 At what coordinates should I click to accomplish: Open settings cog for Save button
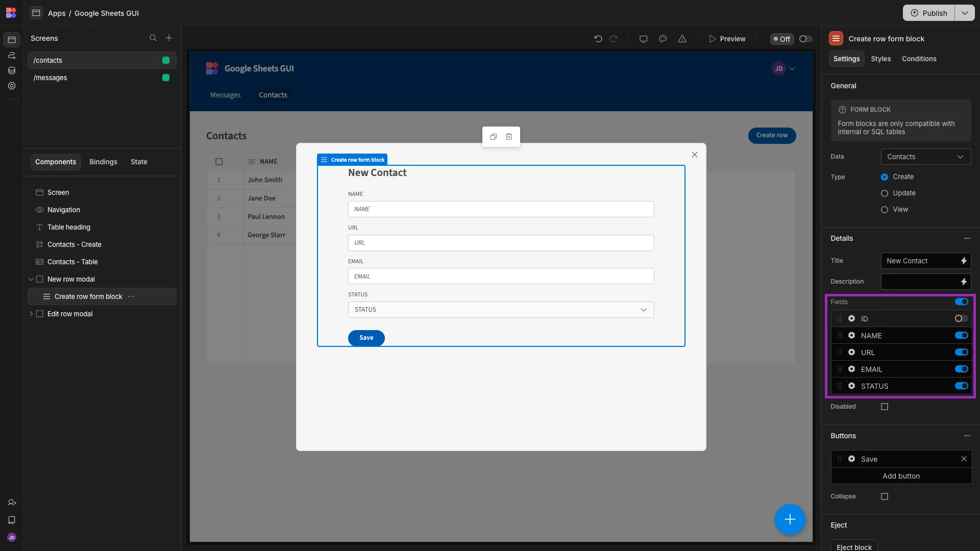(x=851, y=459)
